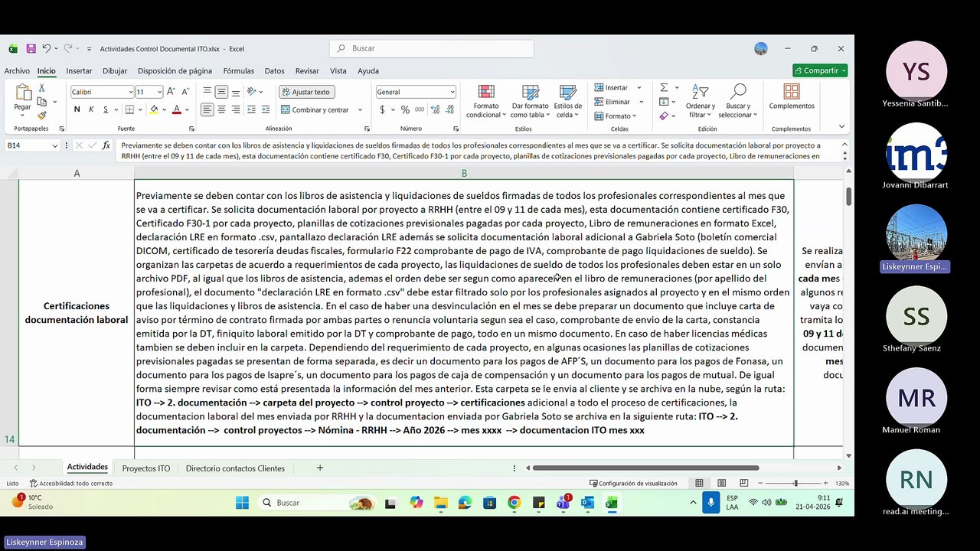Switch to the Proyectos ITO sheet

(146, 468)
